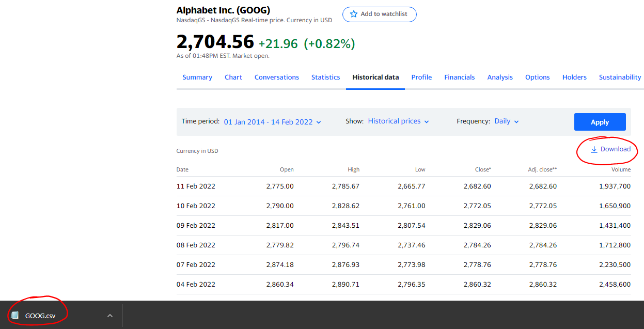Viewport: 644px width, 329px height.
Task: Click the open price 2,860.34
Action: (x=280, y=285)
